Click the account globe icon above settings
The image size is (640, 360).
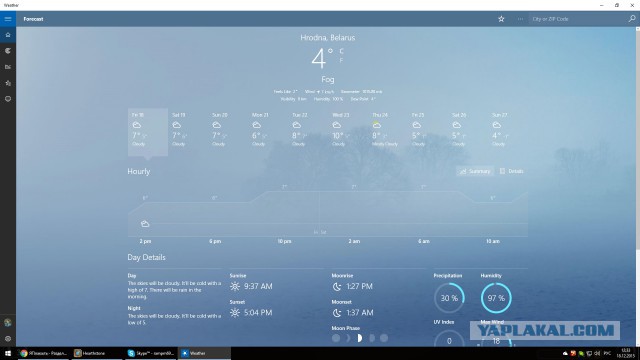(x=8, y=322)
